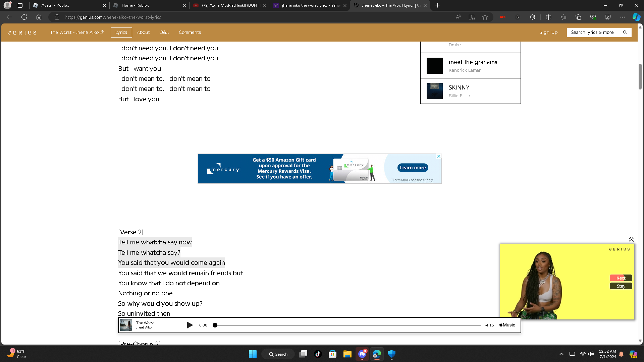Click the Apple Music logo in the player
Screen dimensions: 644x362
[507, 325]
